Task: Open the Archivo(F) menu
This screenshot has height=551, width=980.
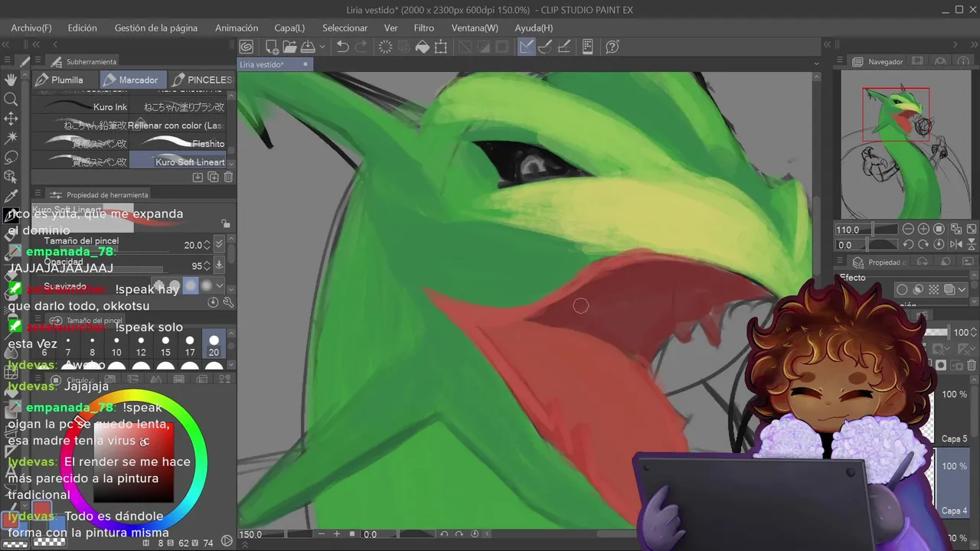Action: 31,28
